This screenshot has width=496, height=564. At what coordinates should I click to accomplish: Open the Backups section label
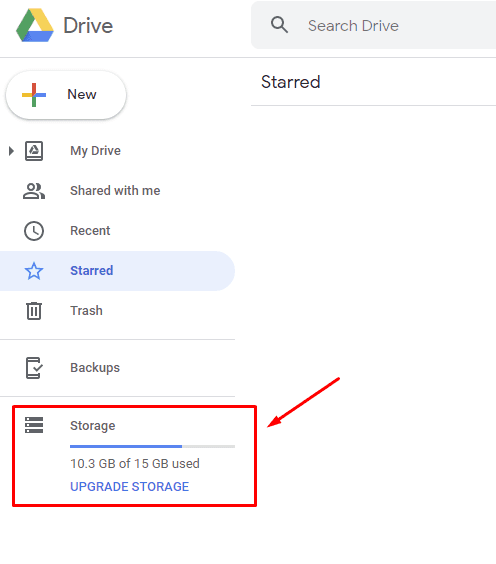click(x=95, y=368)
